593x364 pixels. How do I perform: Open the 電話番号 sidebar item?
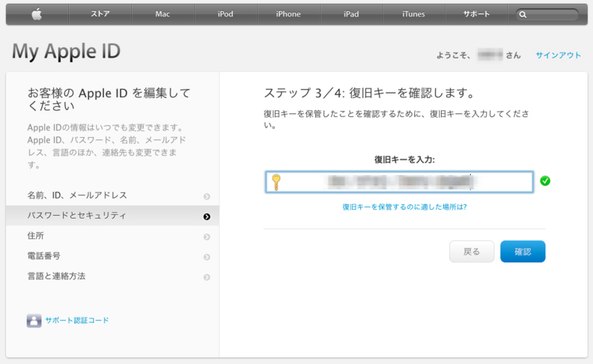(113, 257)
